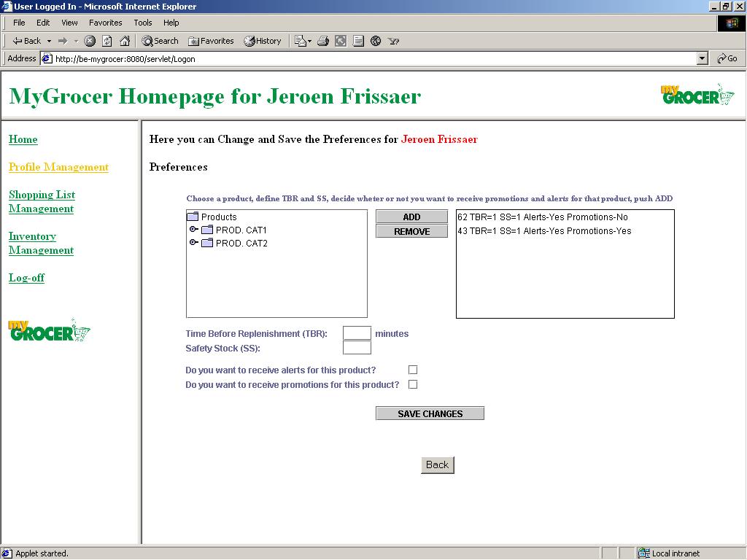Click the page icon in address bar
Screen dimensions: 747x560
click(47, 59)
